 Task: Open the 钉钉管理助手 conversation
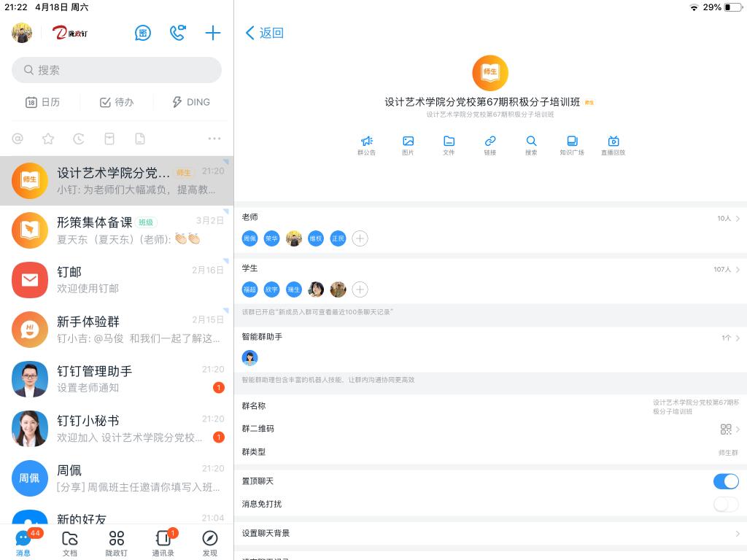click(117, 379)
